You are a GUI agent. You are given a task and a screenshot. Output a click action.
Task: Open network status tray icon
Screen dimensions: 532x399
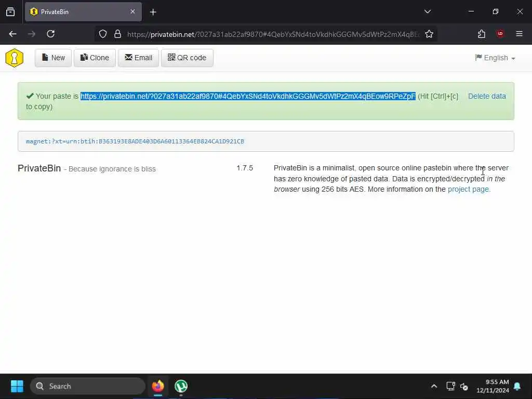click(x=450, y=386)
